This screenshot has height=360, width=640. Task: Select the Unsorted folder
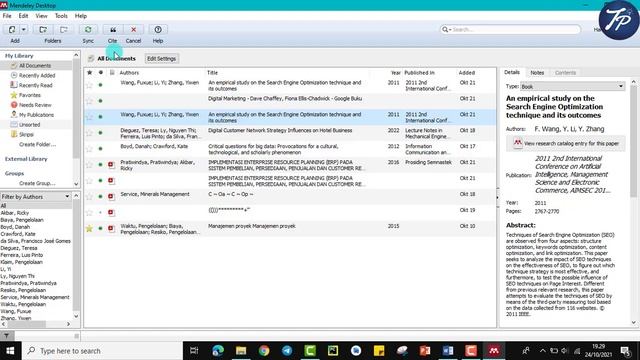click(x=29, y=124)
